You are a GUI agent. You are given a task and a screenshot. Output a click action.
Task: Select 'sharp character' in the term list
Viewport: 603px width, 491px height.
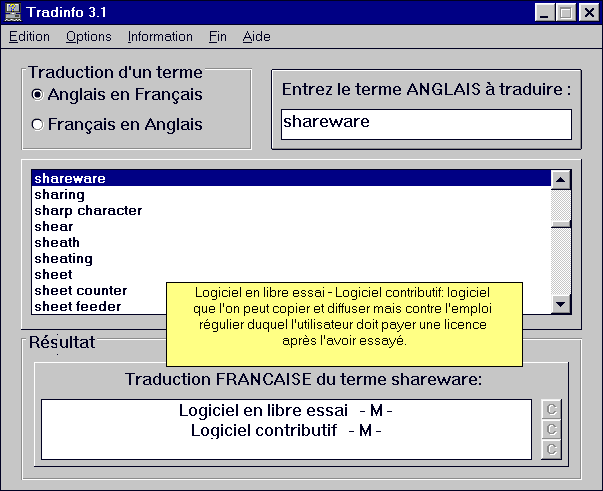point(88,211)
